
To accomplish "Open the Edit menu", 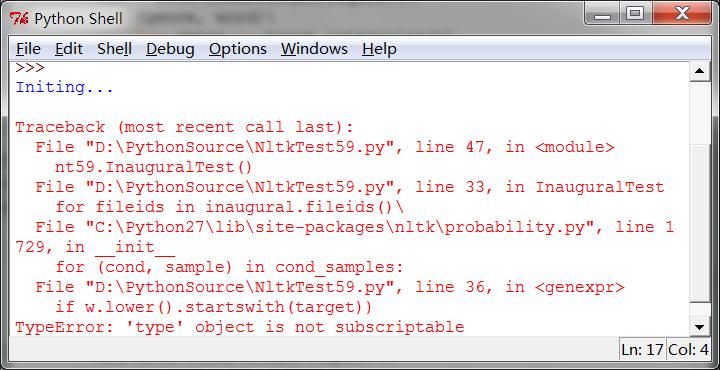I will pos(69,49).
